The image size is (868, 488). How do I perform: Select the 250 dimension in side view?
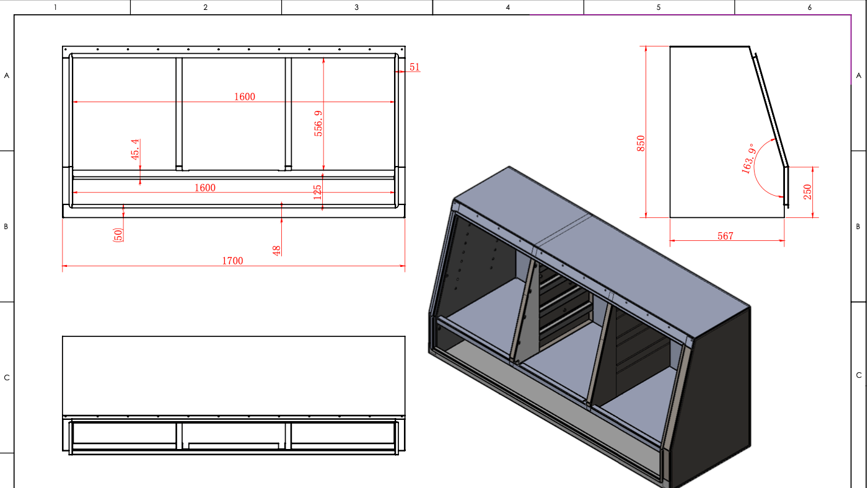pos(807,192)
